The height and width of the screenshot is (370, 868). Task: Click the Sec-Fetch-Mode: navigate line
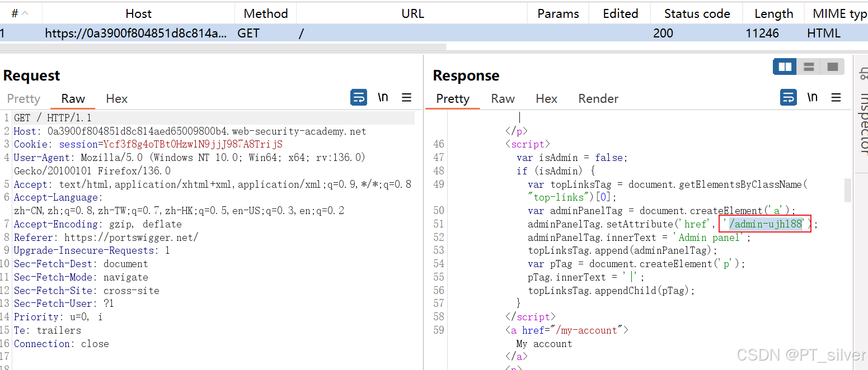point(81,277)
